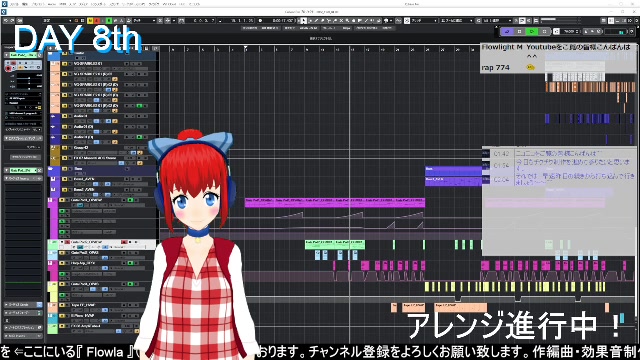Click the pencil draw tool in toolbar
The width and height of the screenshot is (640, 360).
(316, 20)
